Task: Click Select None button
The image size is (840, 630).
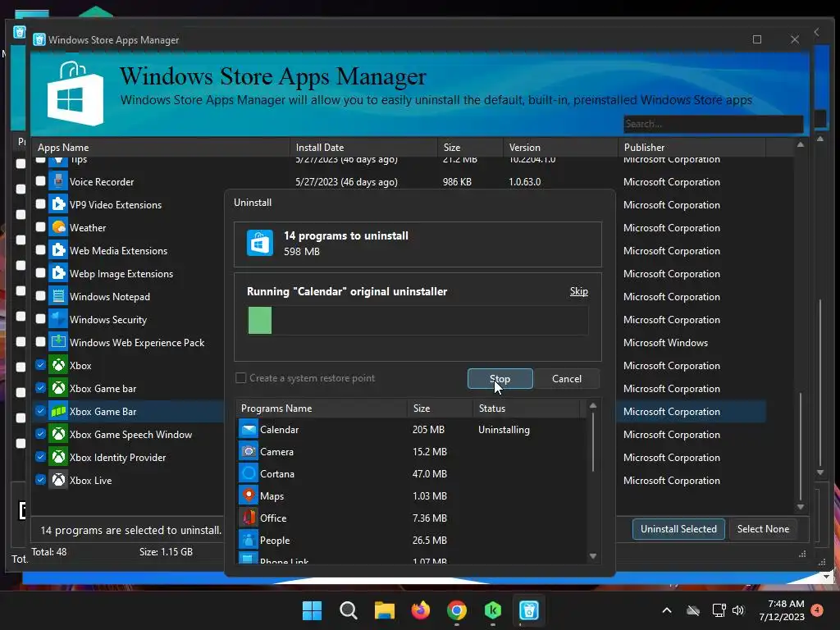Action: pyautogui.click(x=763, y=529)
